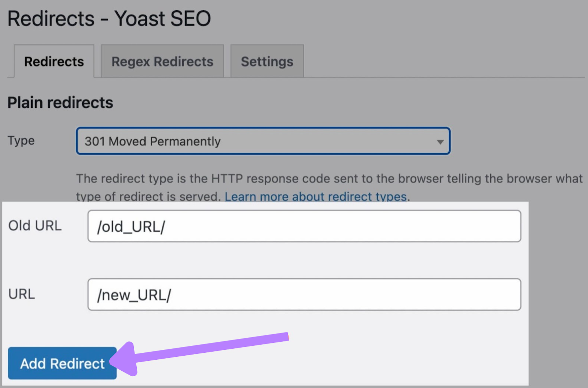The image size is (588, 388).
Task: Click the redirect type description text
Action: coord(329,179)
